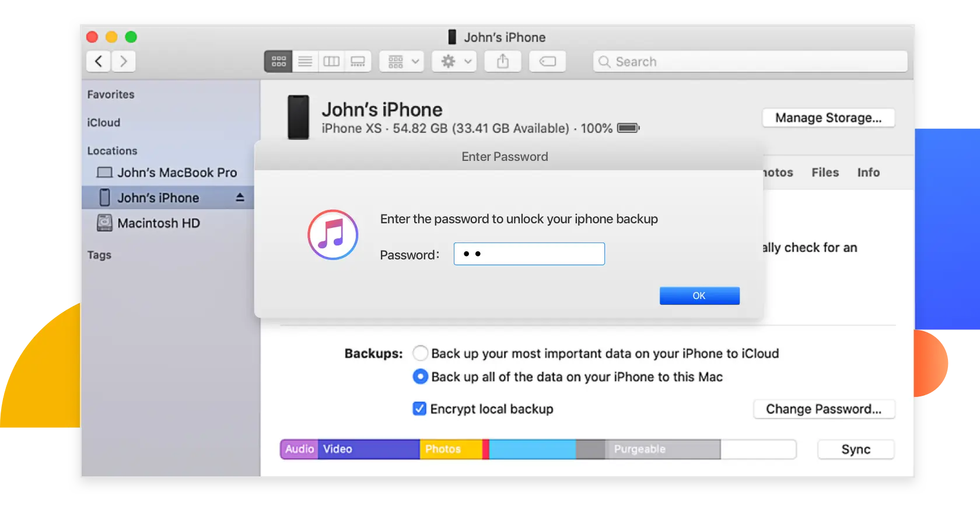
Task: Confirm password with the OK button
Action: pos(699,296)
